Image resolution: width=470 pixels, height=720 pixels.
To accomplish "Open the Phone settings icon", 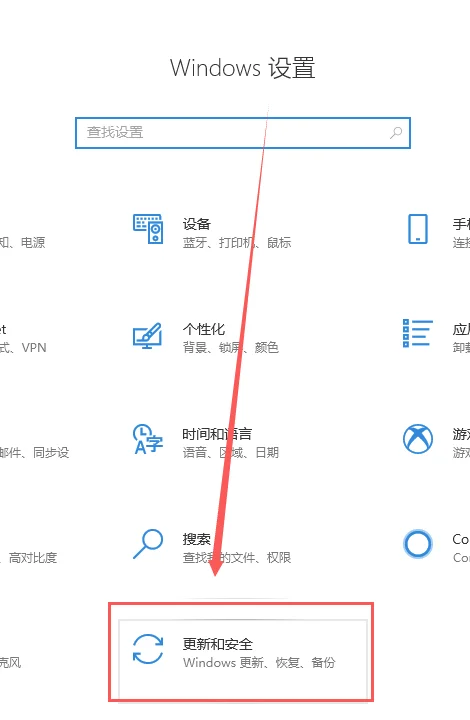I will click(418, 229).
